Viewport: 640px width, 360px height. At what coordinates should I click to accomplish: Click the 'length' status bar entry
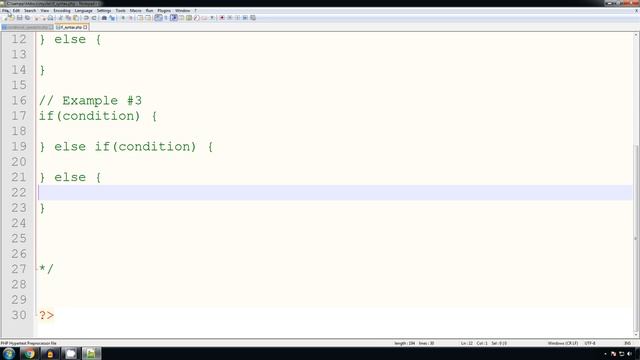point(404,343)
